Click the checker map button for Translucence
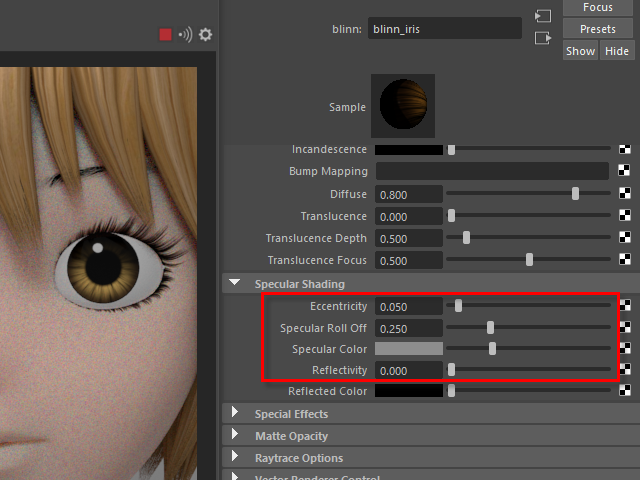640x480 pixels. coord(625,216)
